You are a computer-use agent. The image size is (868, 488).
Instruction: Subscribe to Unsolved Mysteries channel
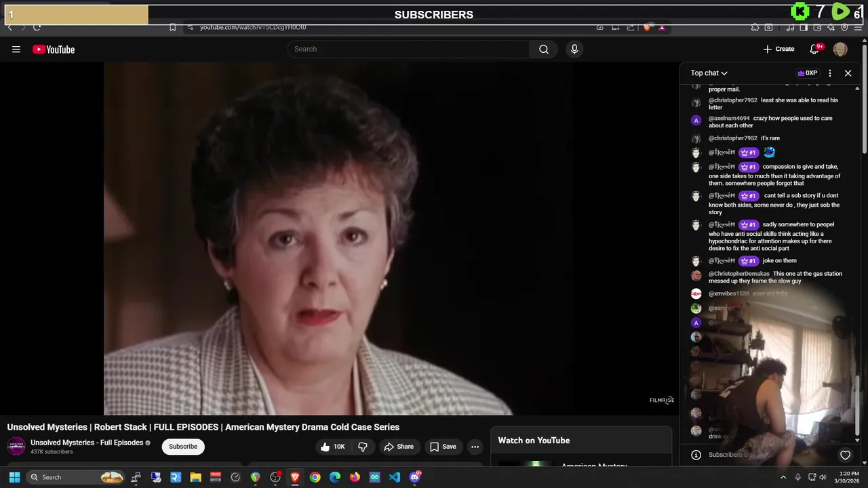point(183,447)
